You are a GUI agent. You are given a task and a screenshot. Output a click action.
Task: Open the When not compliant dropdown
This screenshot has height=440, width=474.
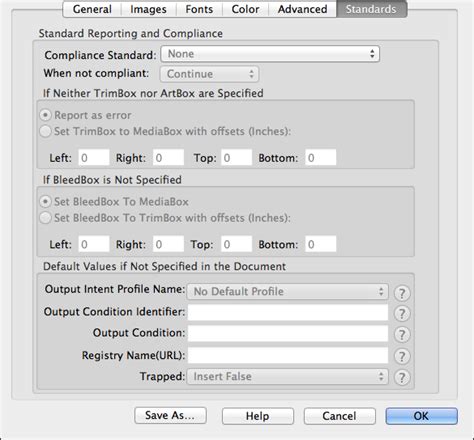pyautogui.click(x=209, y=74)
